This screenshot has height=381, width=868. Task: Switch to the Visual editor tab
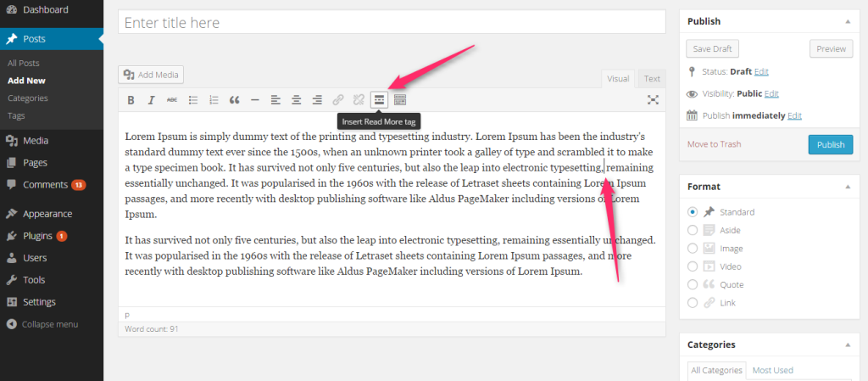pos(618,79)
